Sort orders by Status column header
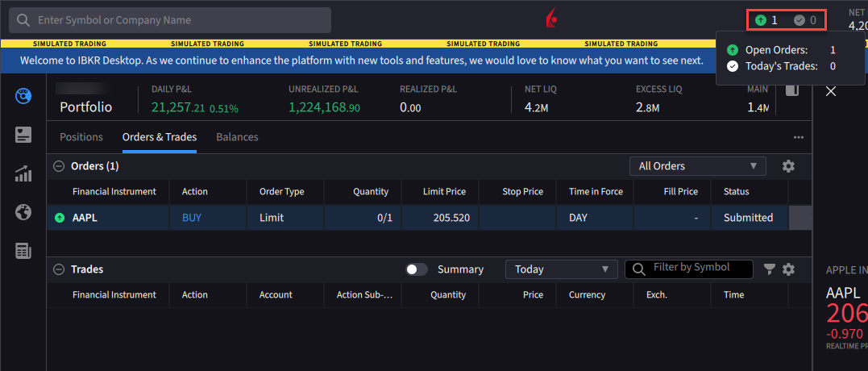868x371 pixels. click(737, 192)
